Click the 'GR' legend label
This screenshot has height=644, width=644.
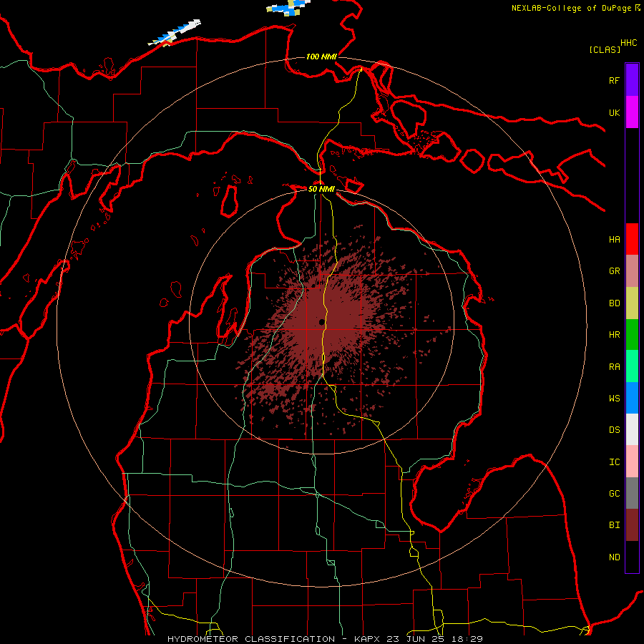pyautogui.click(x=614, y=271)
